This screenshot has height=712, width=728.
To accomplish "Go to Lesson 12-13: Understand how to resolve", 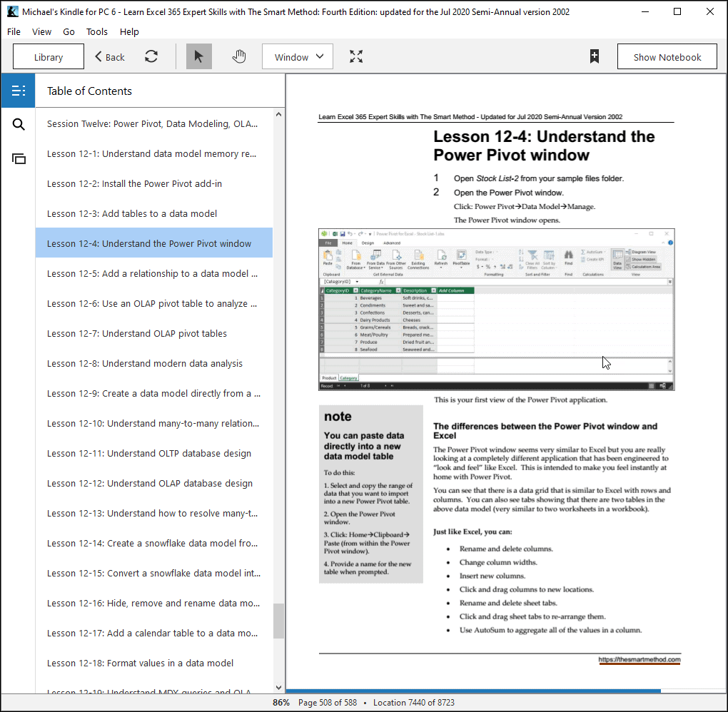I will (154, 513).
